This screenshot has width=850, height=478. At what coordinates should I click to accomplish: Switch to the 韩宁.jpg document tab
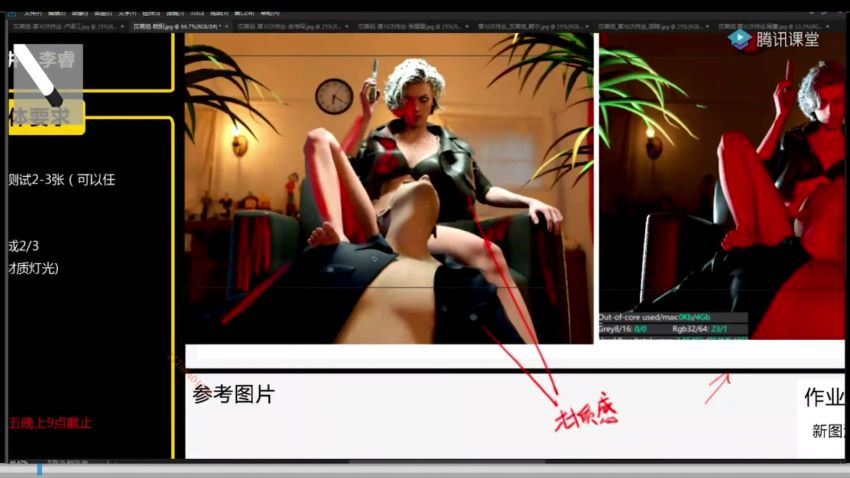531,26
